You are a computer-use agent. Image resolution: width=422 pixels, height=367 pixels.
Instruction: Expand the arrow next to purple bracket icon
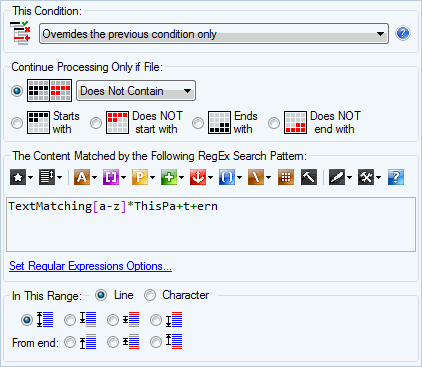[123, 177]
